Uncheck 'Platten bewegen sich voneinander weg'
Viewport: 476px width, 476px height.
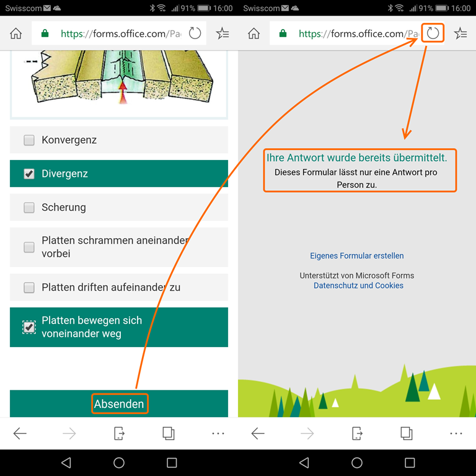point(29,327)
